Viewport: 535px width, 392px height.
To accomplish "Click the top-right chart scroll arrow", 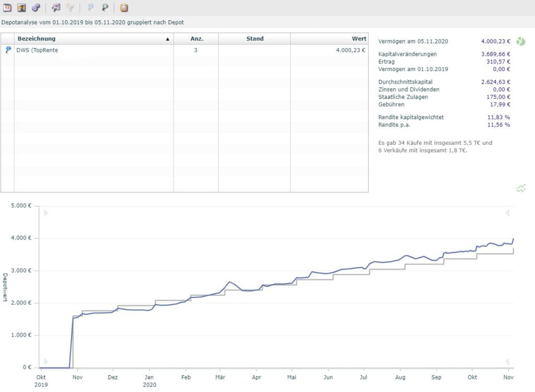I will point(507,213).
